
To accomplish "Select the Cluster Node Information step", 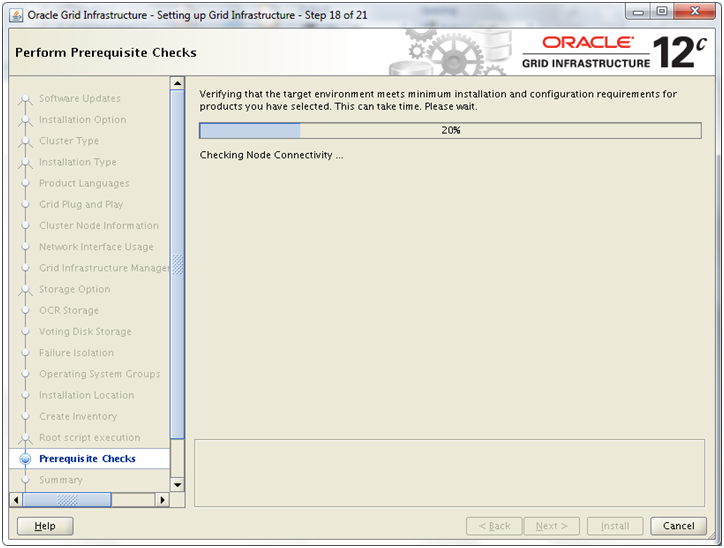I will click(x=99, y=226).
